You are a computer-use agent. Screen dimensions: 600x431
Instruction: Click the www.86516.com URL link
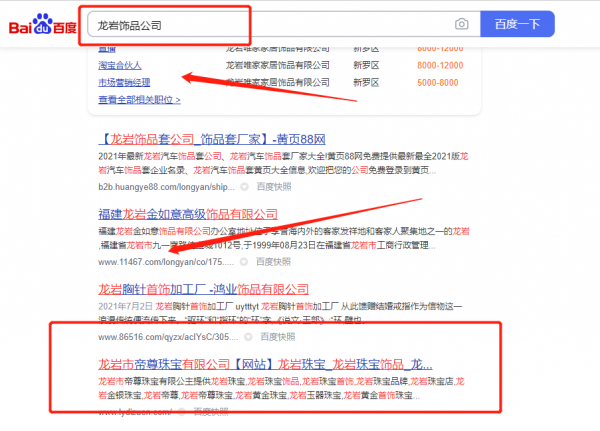click(x=162, y=337)
